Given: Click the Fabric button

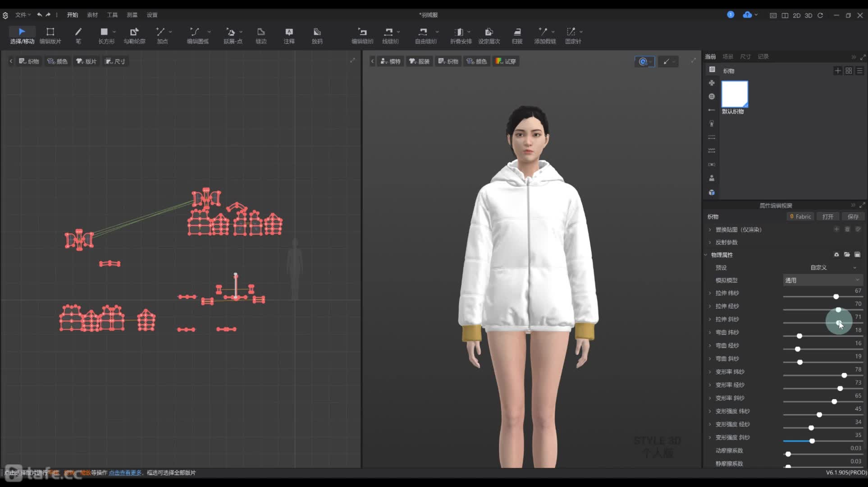Looking at the screenshot, I should pos(800,217).
